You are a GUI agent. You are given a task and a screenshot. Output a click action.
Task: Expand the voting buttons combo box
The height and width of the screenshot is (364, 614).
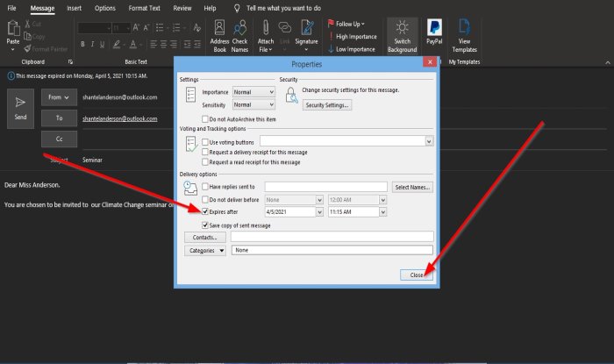coord(429,141)
